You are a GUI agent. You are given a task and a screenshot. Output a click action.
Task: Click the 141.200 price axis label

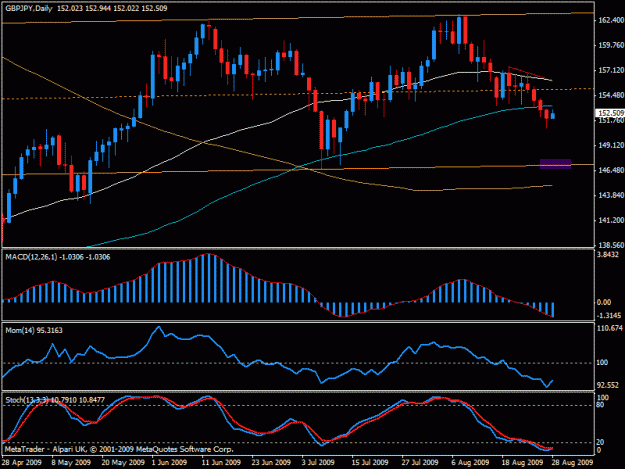pos(611,220)
